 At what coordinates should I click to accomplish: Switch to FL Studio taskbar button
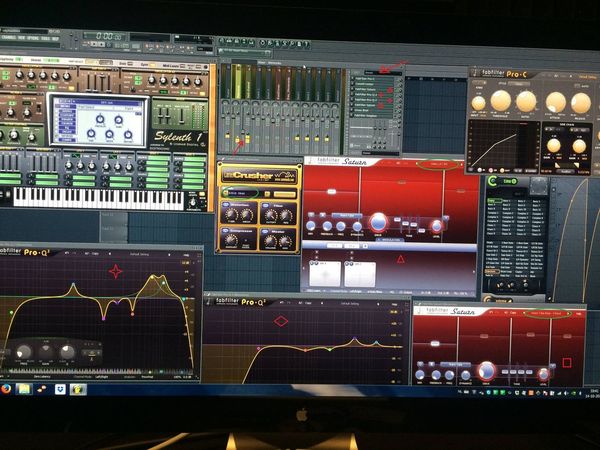(x=78, y=390)
